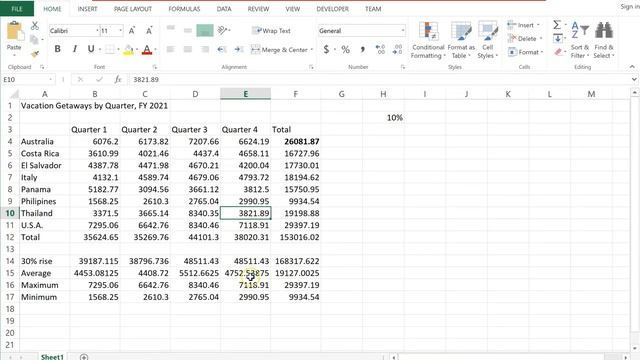The width and height of the screenshot is (640, 360).
Task: Open Conditional Formatting menu
Action: [x=428, y=40]
